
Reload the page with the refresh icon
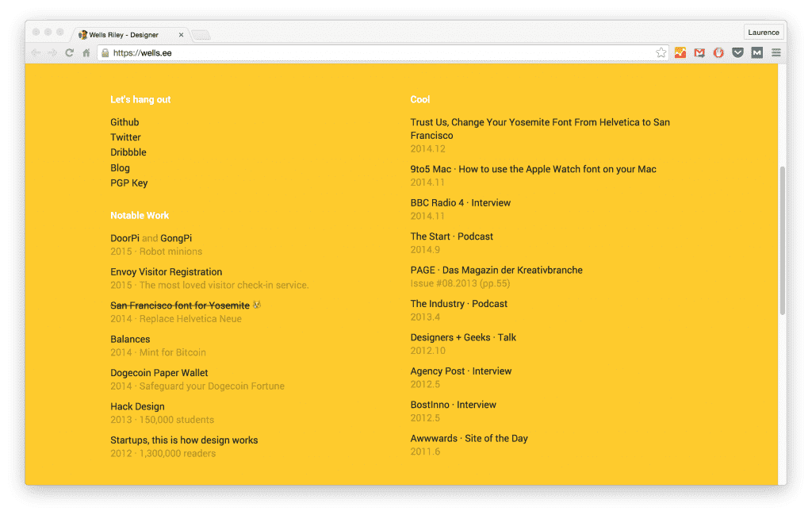pyautogui.click(x=70, y=53)
